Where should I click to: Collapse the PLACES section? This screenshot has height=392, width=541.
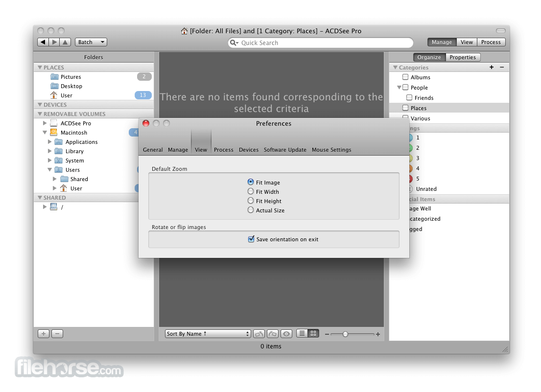(x=40, y=67)
